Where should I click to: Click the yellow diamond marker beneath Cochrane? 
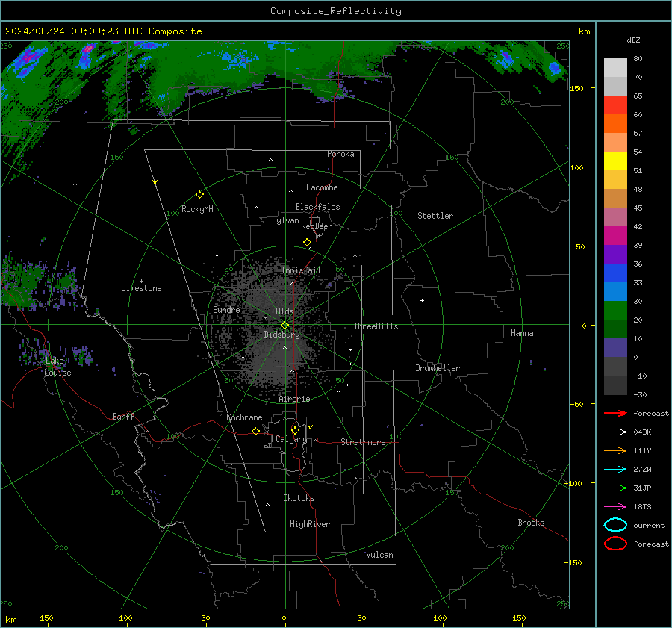pyautogui.click(x=256, y=431)
